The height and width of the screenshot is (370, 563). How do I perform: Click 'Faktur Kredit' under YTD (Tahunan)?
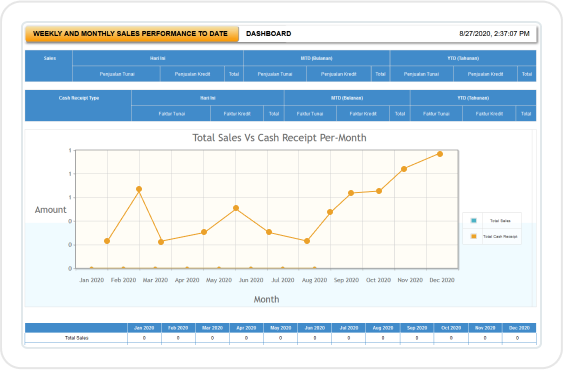click(x=489, y=114)
